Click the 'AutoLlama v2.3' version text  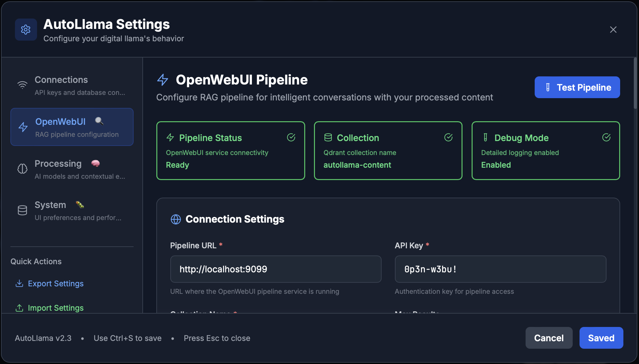pyautogui.click(x=43, y=338)
